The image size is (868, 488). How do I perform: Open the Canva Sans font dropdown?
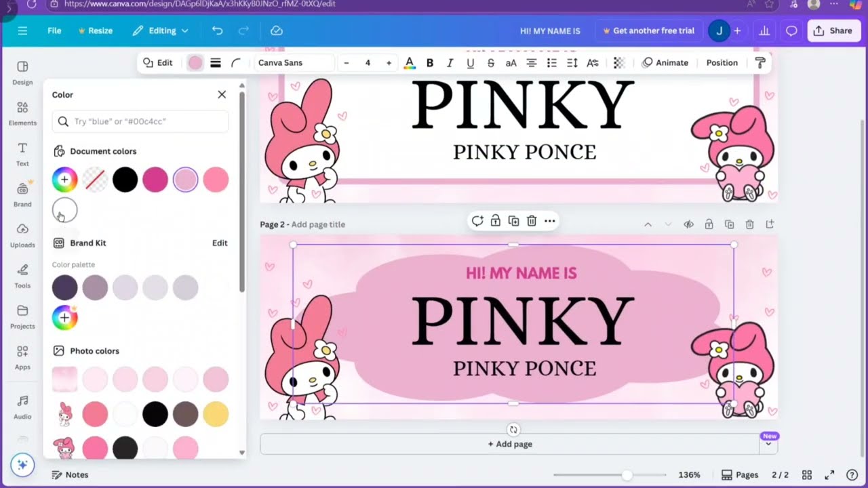point(294,62)
